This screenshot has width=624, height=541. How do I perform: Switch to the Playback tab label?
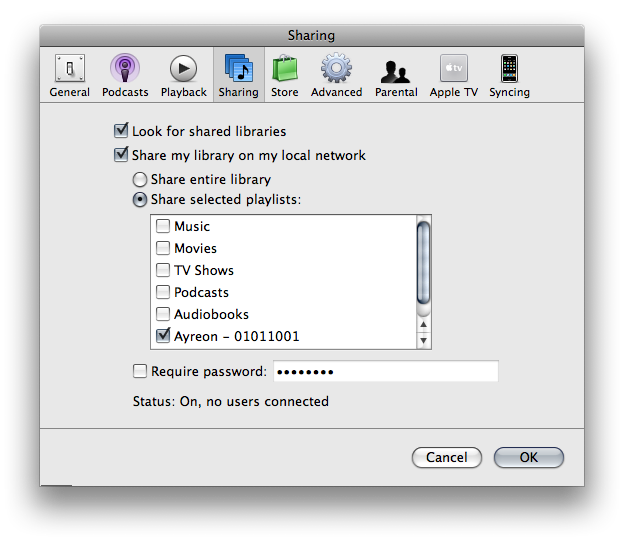tap(183, 92)
